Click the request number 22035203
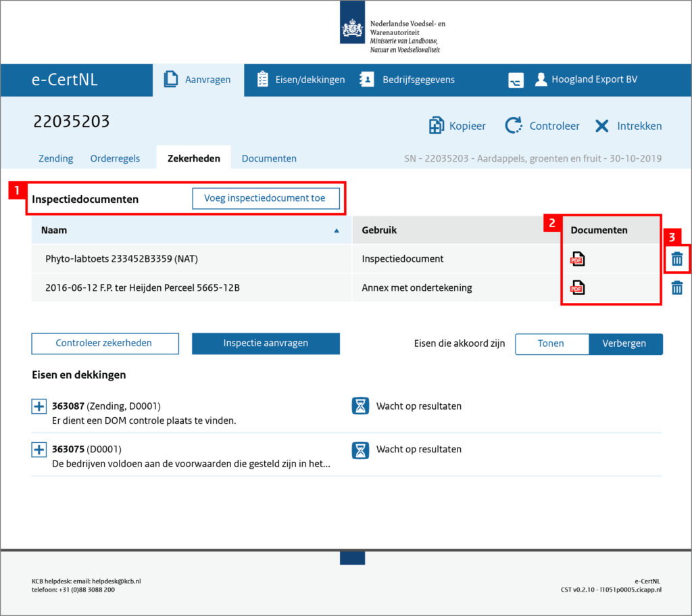Viewport: 692px width, 616px height. click(x=72, y=122)
